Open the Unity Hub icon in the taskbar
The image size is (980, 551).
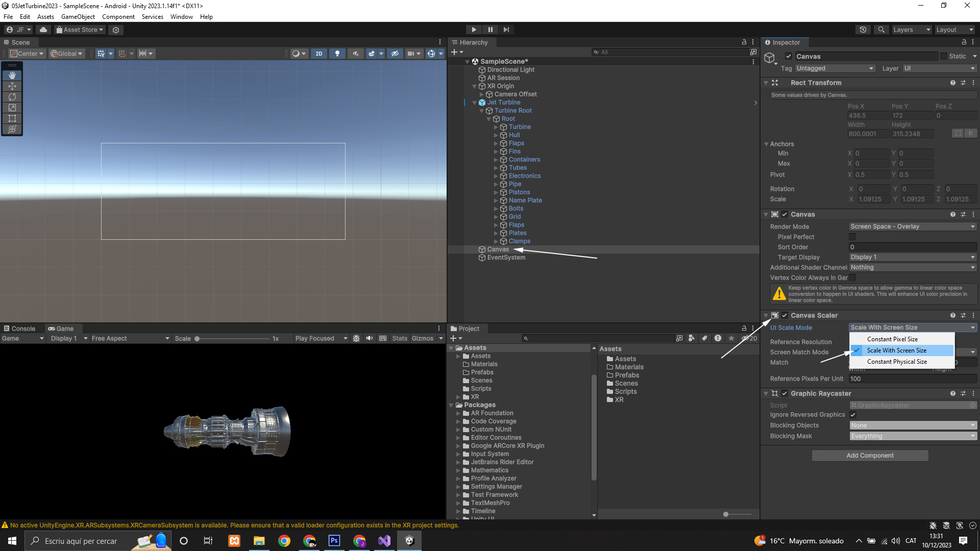(409, 541)
